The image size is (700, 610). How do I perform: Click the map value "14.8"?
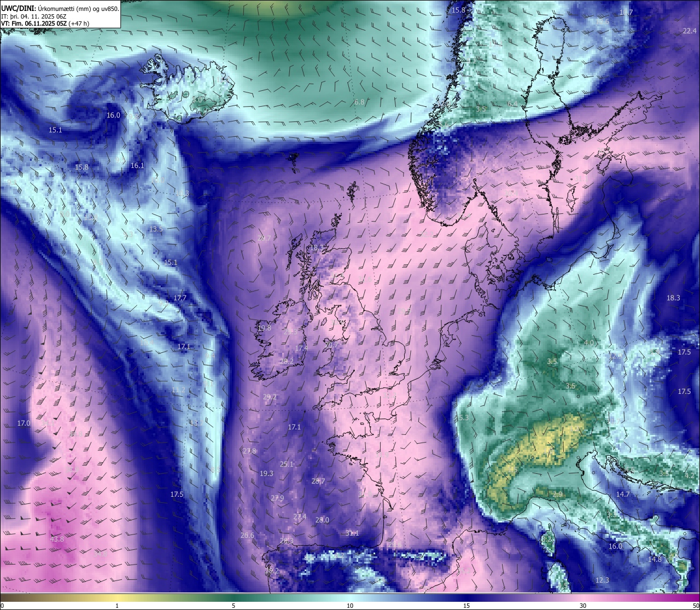[x=655, y=559]
